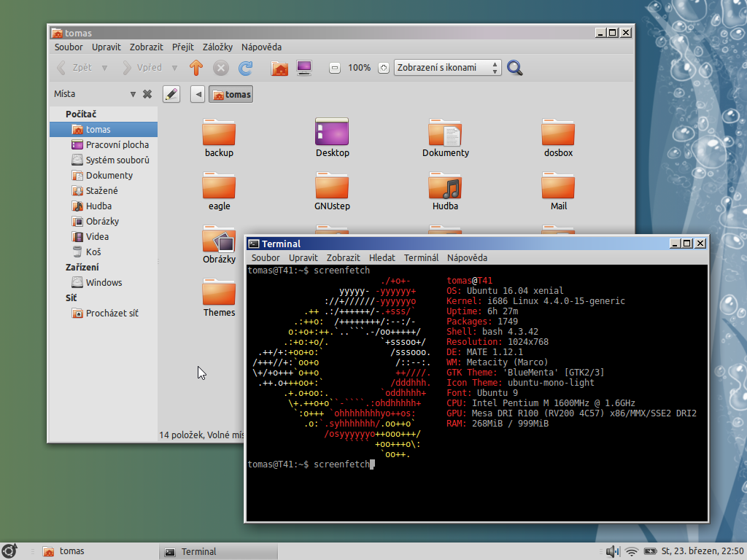
Task: Open the MATE main menu button
Action: tap(9, 551)
